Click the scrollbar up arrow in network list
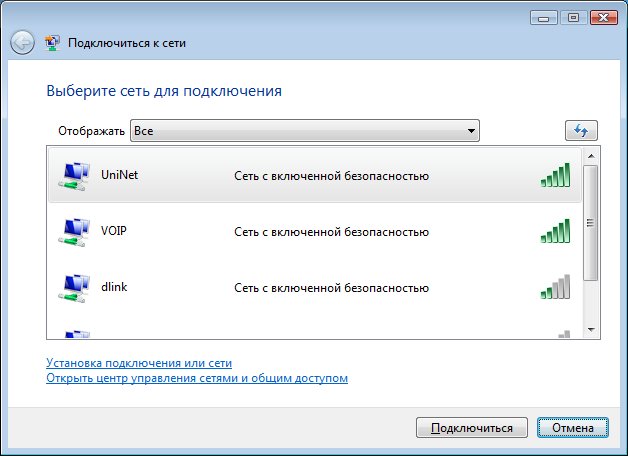This screenshot has height=456, width=628. pos(590,156)
